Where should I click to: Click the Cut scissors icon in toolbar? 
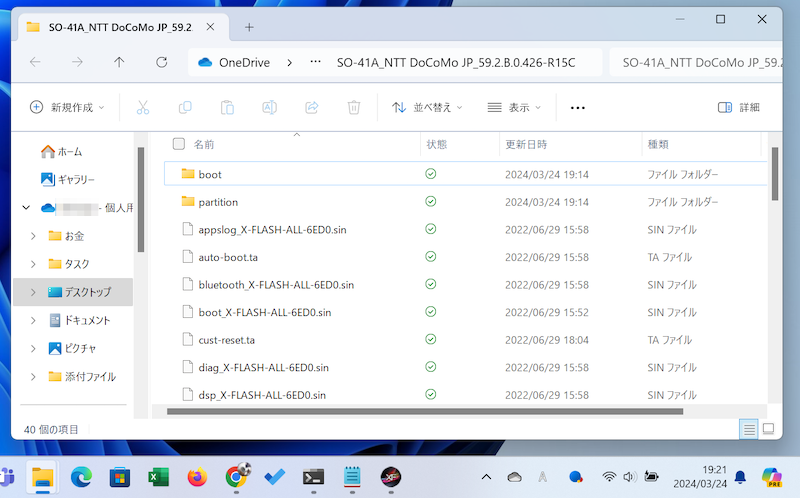(143, 107)
